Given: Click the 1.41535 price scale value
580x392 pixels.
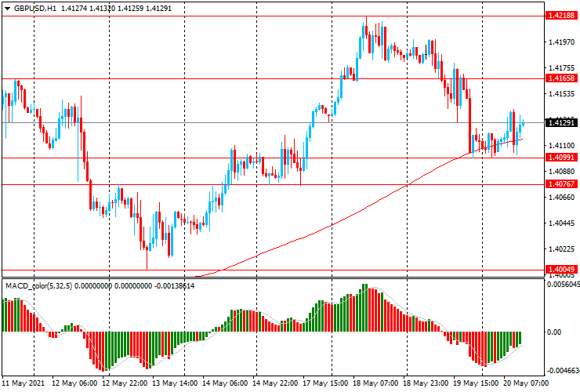Looking at the screenshot, I should 562,94.
